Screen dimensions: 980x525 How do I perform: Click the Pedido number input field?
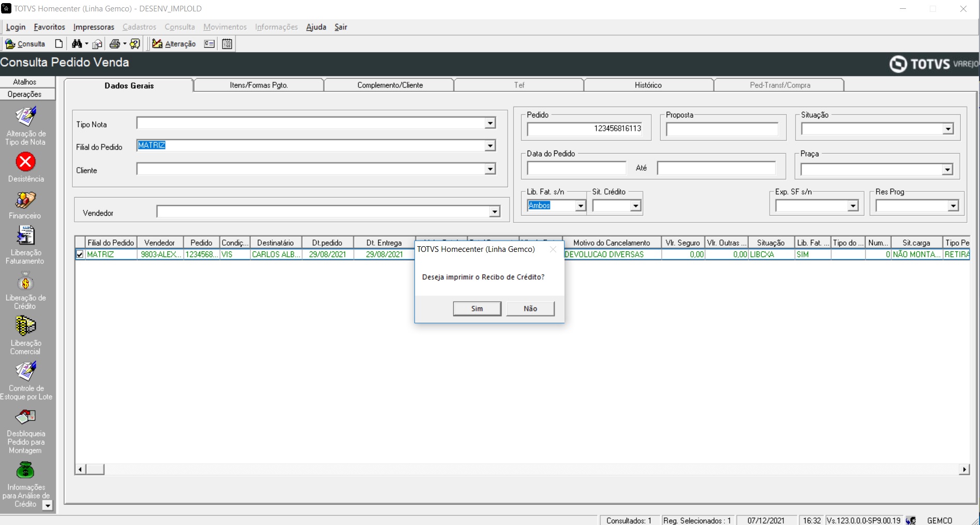pos(585,129)
